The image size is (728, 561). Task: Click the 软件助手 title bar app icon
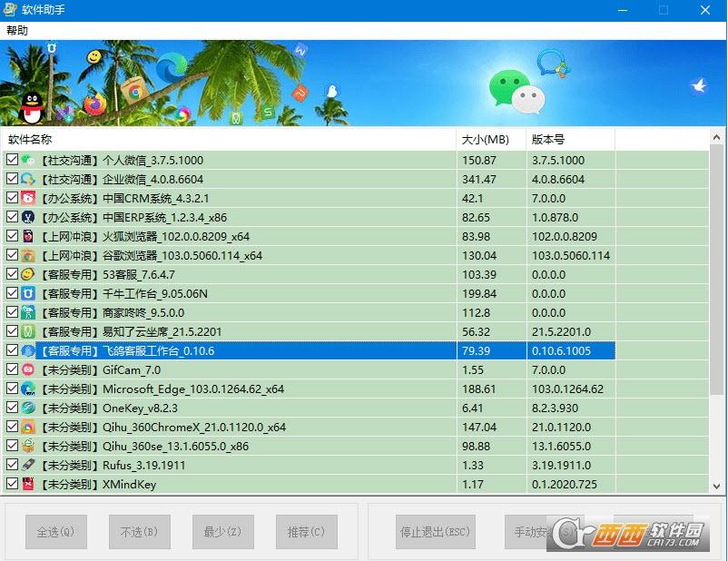(x=10, y=9)
